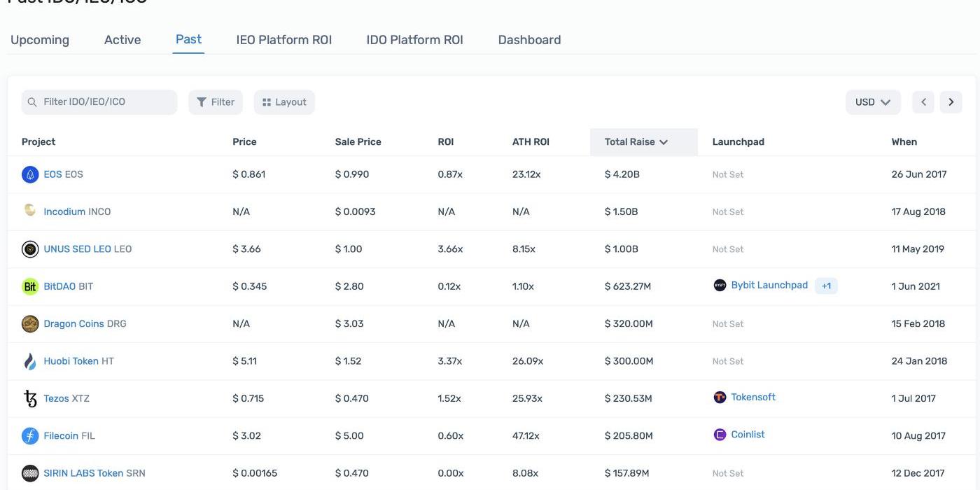The width and height of the screenshot is (980, 490).
Task: Click the $ 230.53M total raise value
Action: coord(629,398)
